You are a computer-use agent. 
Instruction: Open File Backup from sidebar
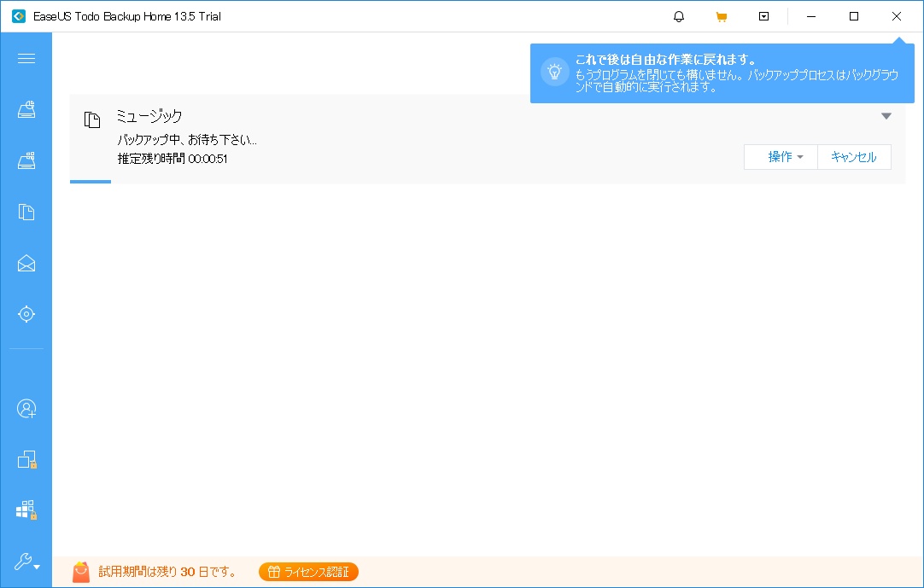tap(26, 212)
